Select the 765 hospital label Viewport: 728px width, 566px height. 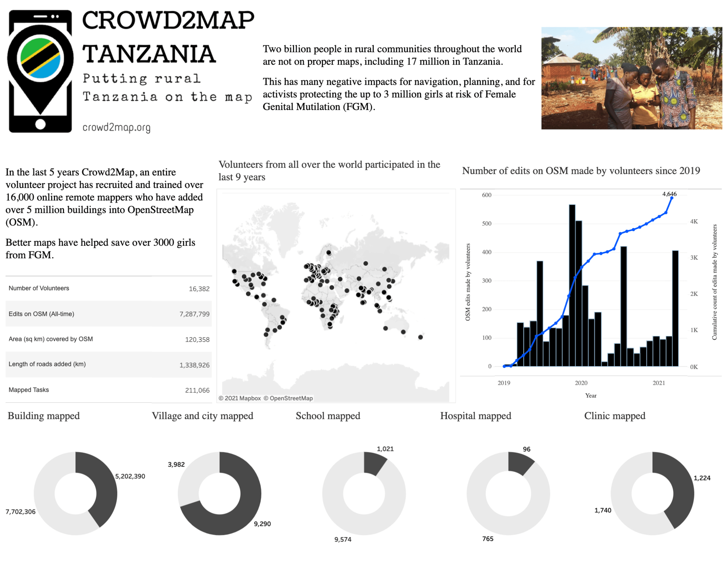click(x=488, y=539)
